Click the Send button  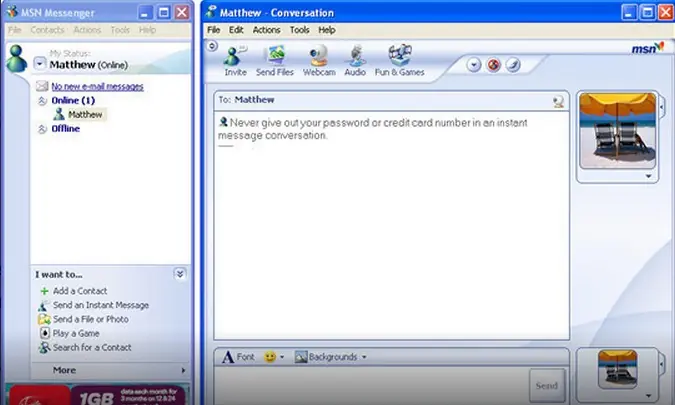pos(547,386)
